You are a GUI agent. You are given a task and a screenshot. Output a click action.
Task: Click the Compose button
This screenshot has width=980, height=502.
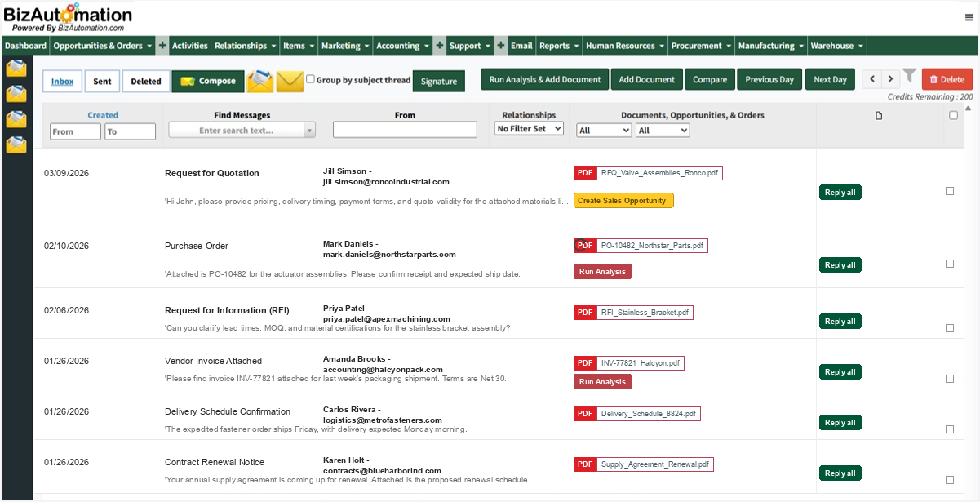pos(208,81)
